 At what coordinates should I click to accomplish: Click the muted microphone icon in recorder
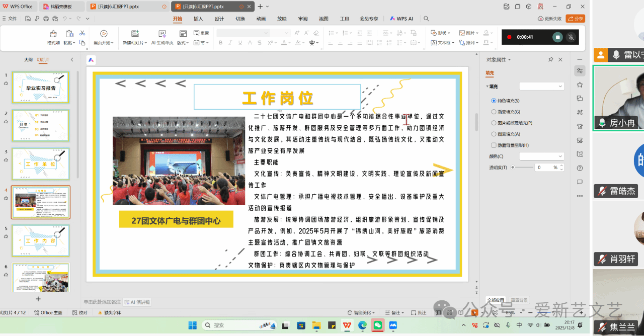point(571,37)
